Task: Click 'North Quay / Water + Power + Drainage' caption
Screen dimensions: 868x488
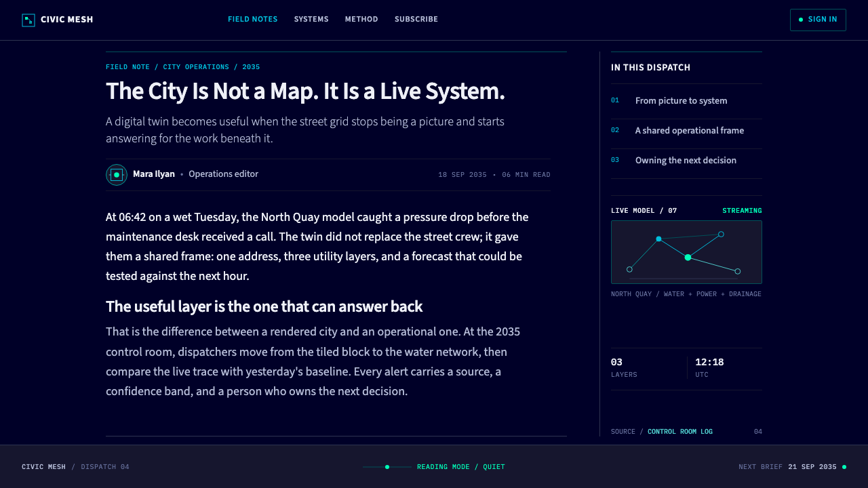Action: (686, 294)
